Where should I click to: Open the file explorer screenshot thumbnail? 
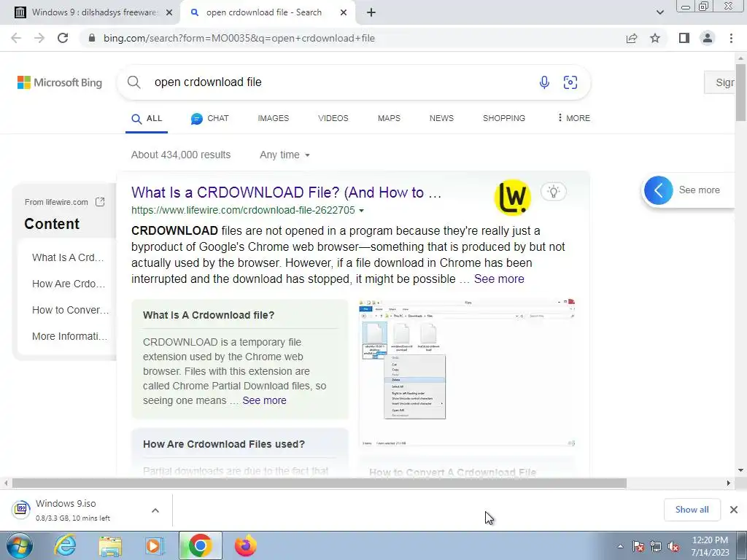click(x=467, y=373)
